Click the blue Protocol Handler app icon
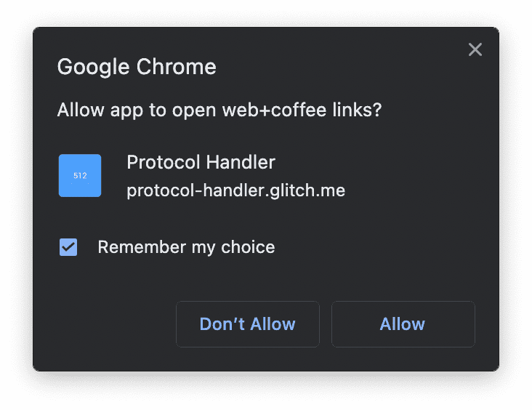 [80, 175]
